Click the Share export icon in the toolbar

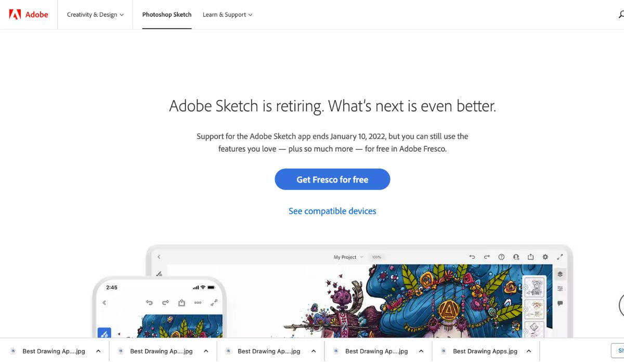pyautogui.click(x=530, y=257)
